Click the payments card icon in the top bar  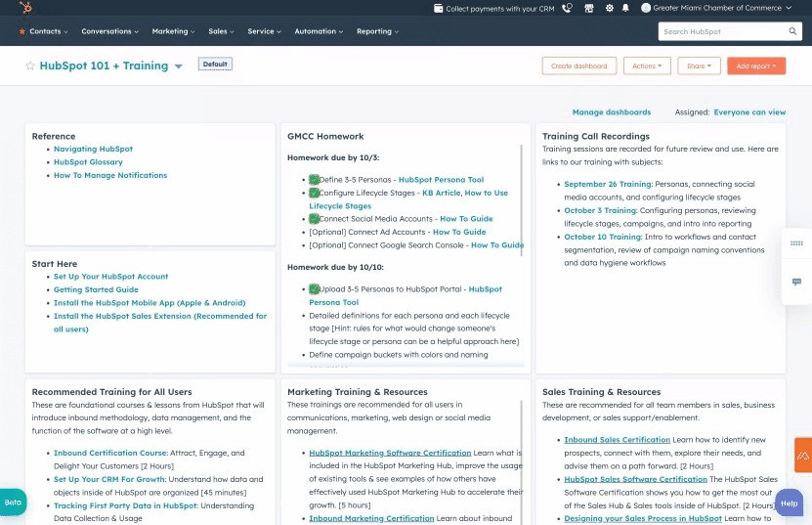(x=438, y=8)
